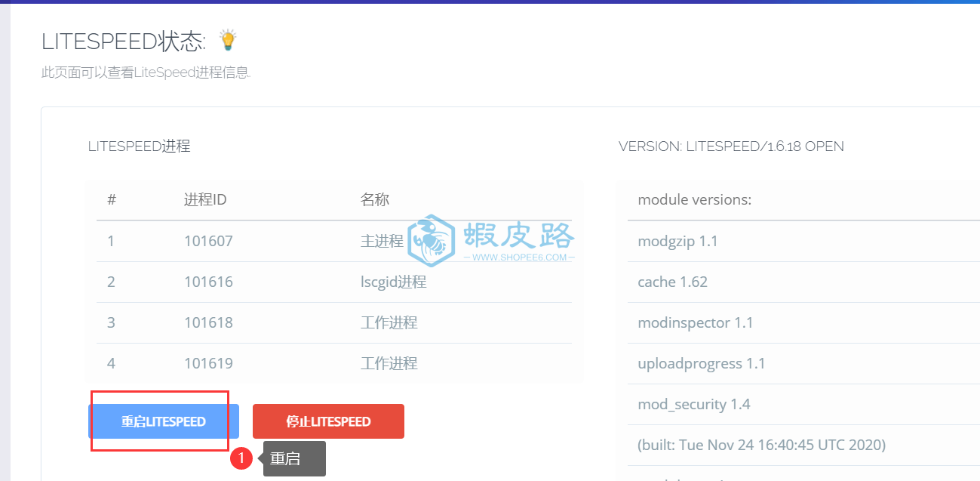Select process ID 101616 cell
Screen dimensions: 980x481
coord(208,282)
